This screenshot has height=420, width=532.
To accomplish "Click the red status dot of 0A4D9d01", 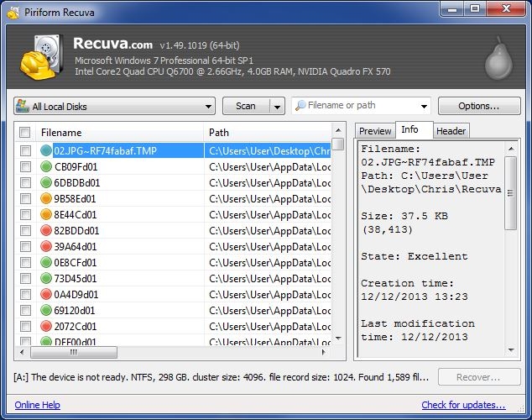I will tap(46, 294).
